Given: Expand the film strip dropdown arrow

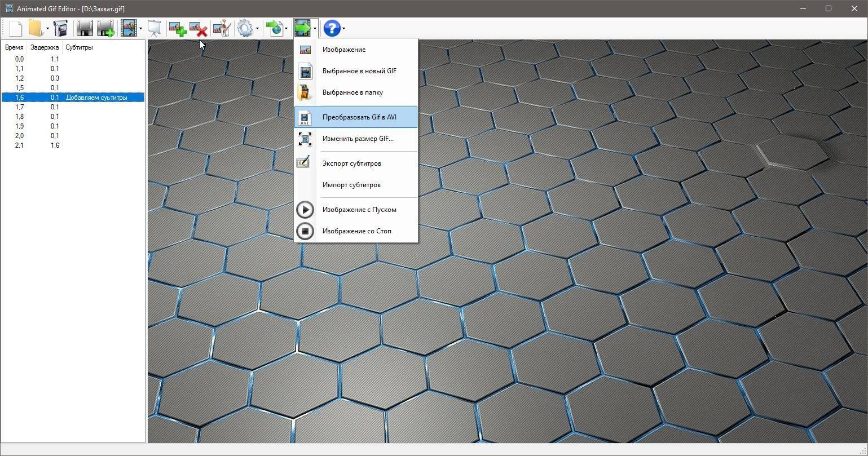Looking at the screenshot, I should (x=140, y=28).
